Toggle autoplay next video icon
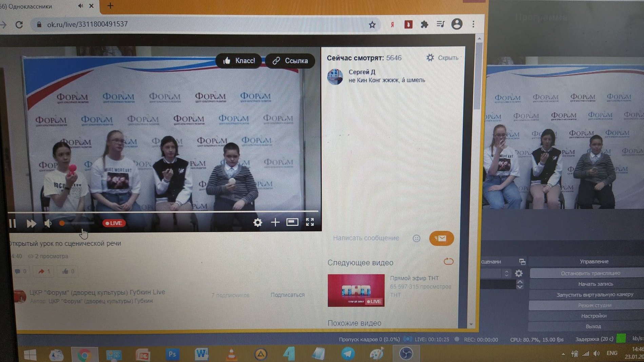Viewport: 644px width, 362px height. (x=448, y=262)
